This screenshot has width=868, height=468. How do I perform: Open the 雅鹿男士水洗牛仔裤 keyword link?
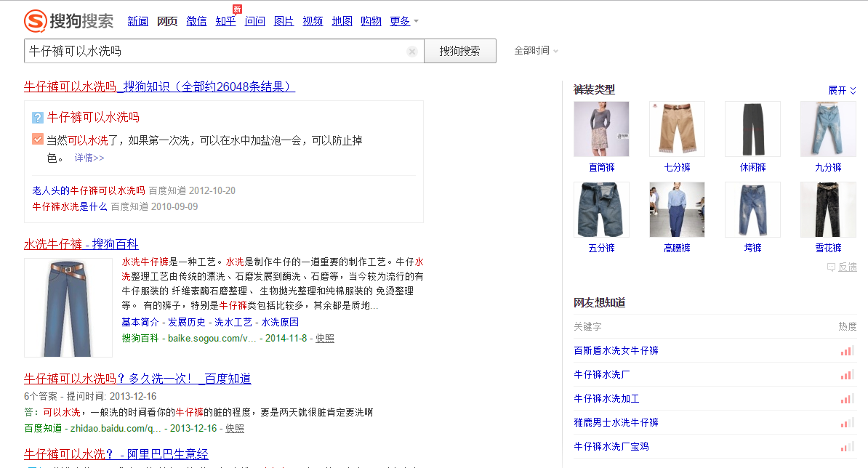point(616,423)
